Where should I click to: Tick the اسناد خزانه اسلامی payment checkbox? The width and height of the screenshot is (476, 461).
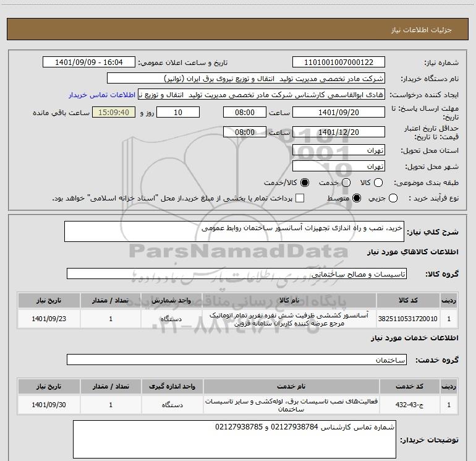tap(300, 198)
